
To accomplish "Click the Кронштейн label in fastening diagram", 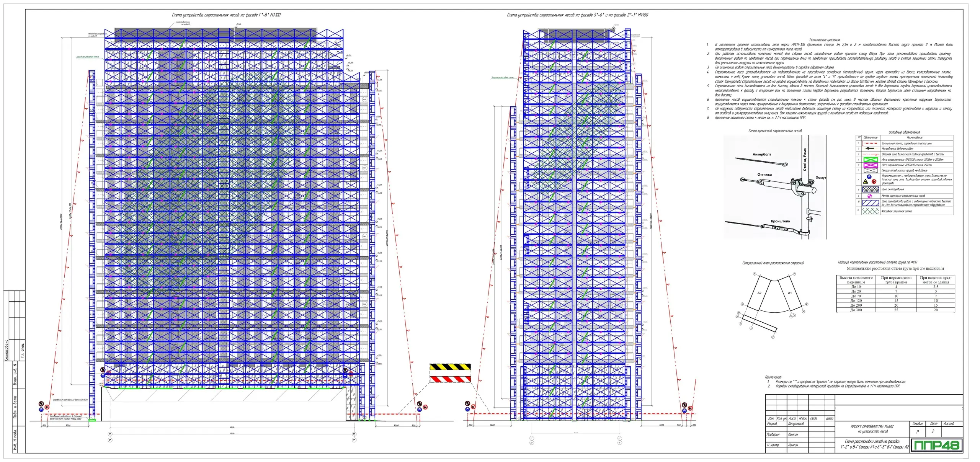I will pyautogui.click(x=780, y=221).
